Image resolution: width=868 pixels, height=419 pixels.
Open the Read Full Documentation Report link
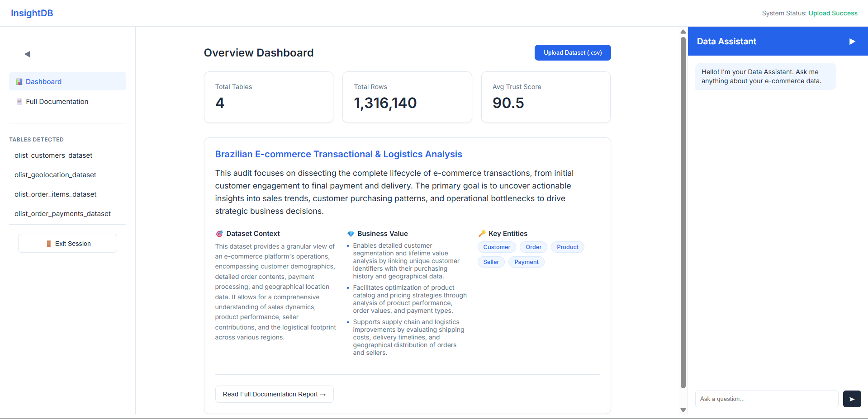274,394
